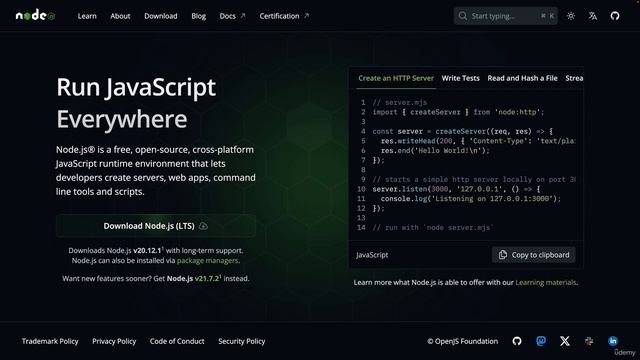This screenshot has width=640, height=360.
Task: Select the Create an HTTP Server tab
Action: pos(396,78)
